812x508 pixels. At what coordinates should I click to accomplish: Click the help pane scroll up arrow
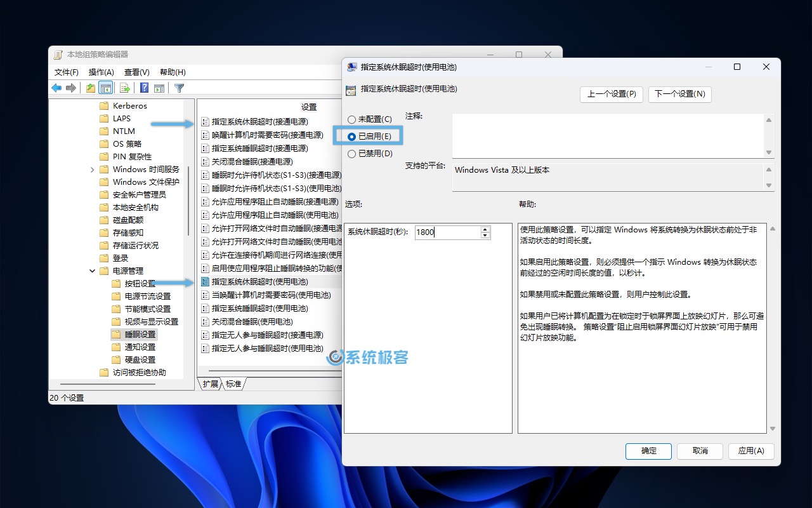pos(772,229)
